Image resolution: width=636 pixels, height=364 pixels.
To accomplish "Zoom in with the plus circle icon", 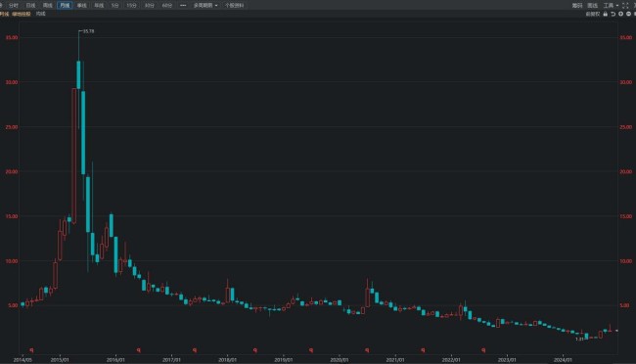I will [620, 14].
